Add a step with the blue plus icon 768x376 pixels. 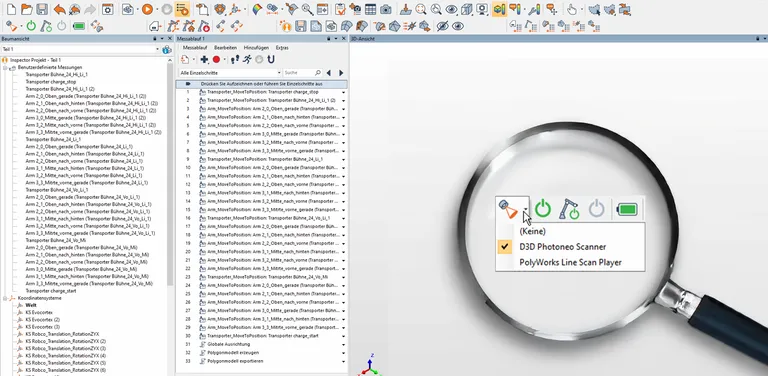point(204,59)
